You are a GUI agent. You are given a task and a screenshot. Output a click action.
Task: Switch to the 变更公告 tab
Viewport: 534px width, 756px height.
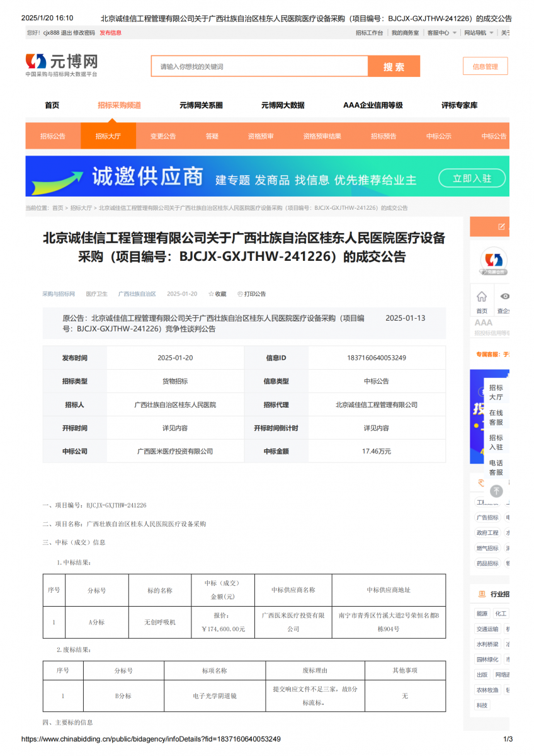coord(163,136)
